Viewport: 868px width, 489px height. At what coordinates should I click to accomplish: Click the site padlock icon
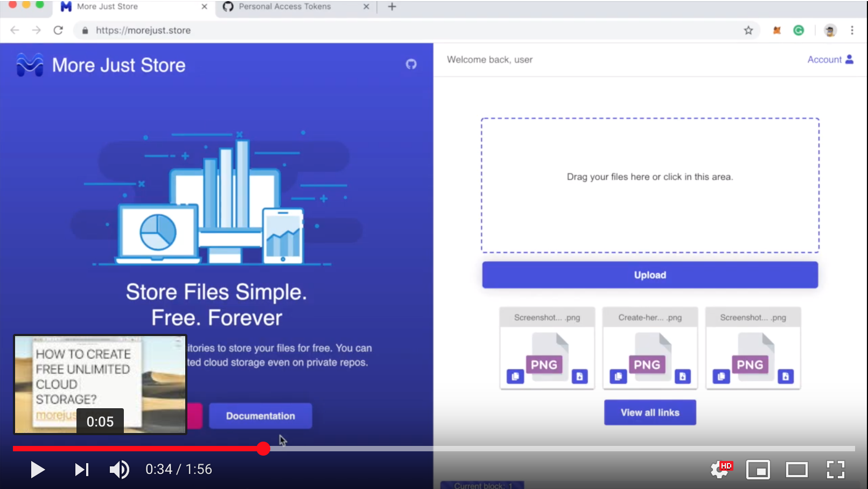click(85, 31)
